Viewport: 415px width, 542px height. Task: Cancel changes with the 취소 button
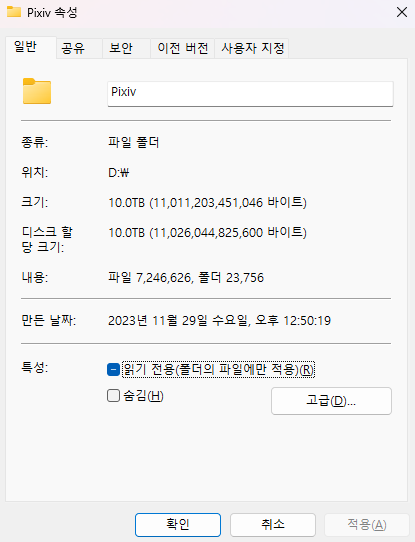273,525
